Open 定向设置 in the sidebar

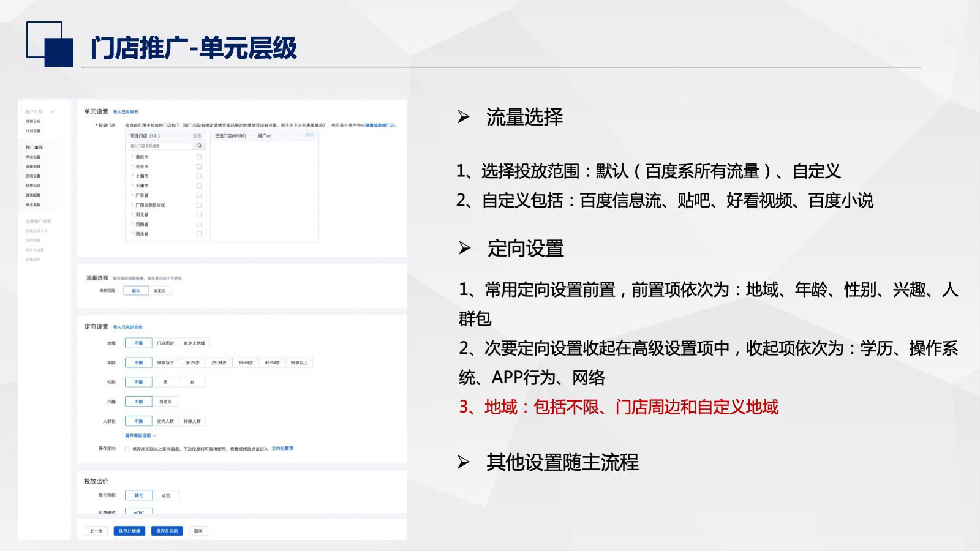tap(33, 176)
